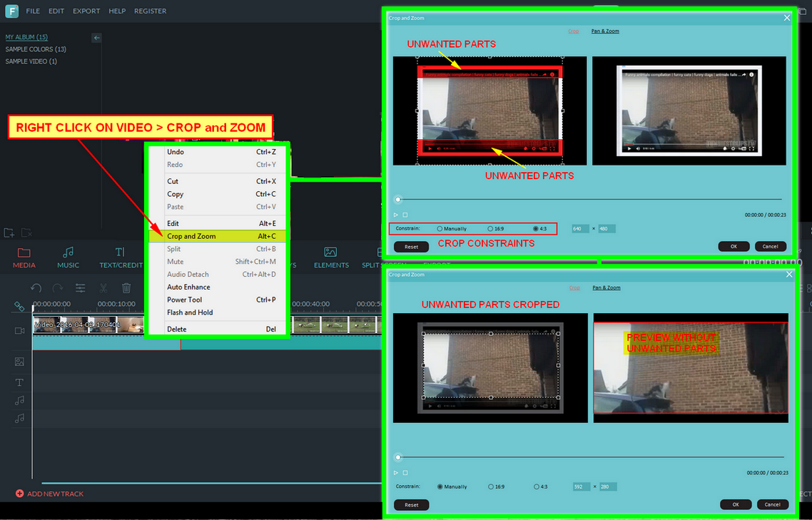The height and width of the screenshot is (520, 812).
Task: Choose Auto Enhance from the context menu
Action: [217, 287]
